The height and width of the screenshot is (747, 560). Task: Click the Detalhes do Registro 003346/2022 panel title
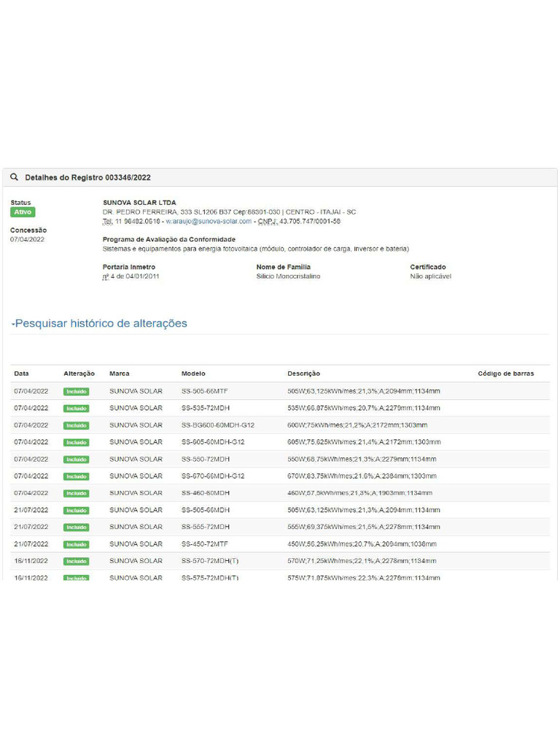click(87, 177)
